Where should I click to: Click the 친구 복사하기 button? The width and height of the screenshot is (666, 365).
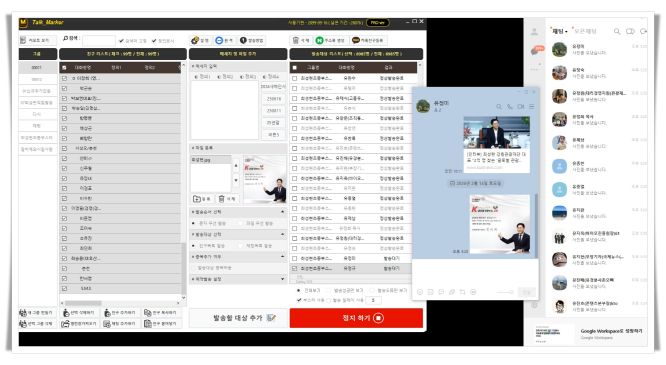[x=161, y=313]
